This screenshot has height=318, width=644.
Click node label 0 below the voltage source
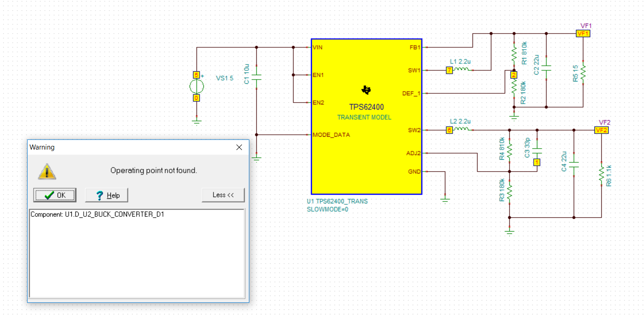click(x=196, y=98)
